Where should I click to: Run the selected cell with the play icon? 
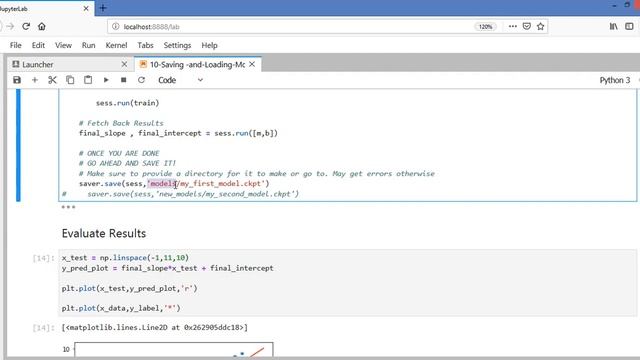pos(106,80)
